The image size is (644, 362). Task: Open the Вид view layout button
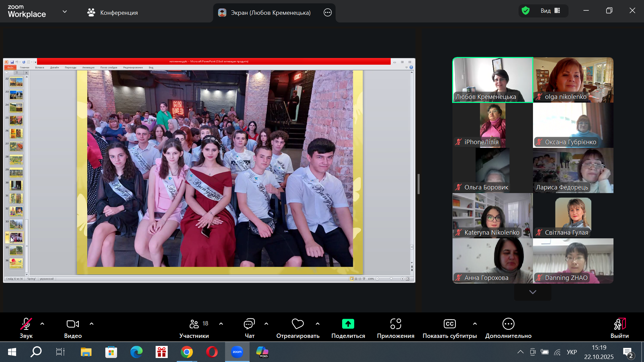tap(550, 11)
